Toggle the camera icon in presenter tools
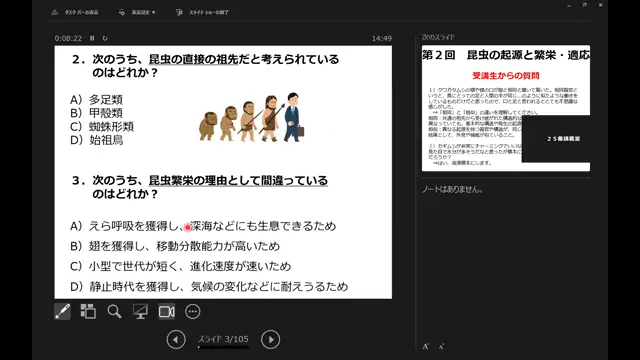This screenshot has width=640, height=360. click(167, 311)
